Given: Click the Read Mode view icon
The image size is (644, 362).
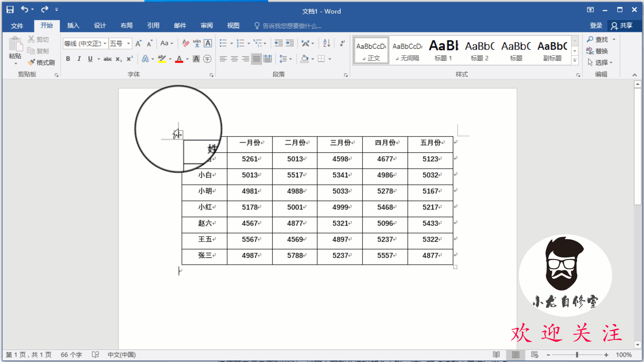Looking at the screenshot, I should (x=496, y=355).
